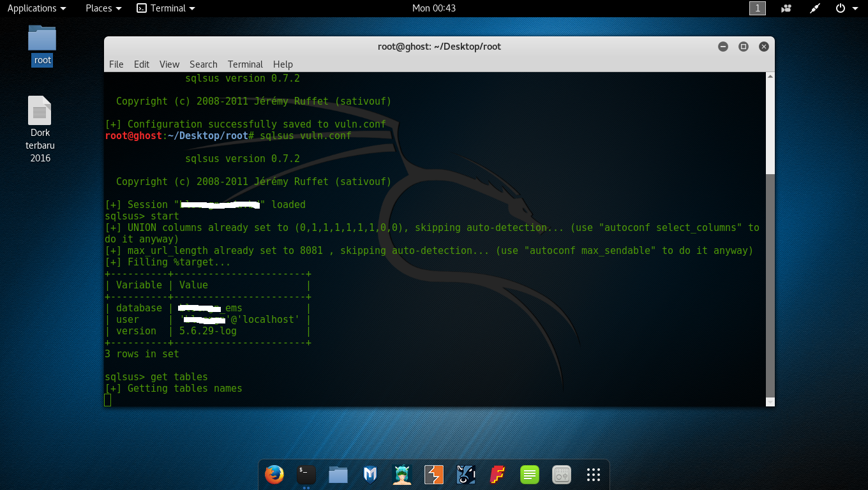Click the workspace 1 indicator

(758, 8)
